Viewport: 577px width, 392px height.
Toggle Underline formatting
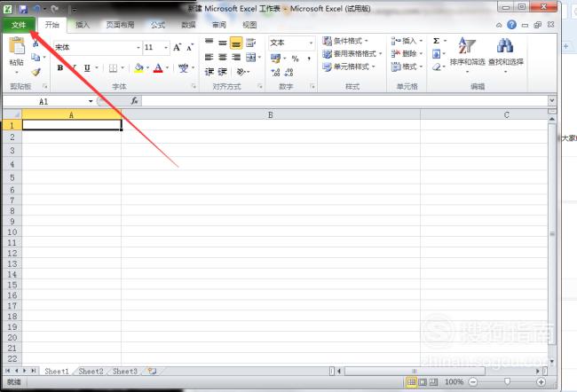87,67
